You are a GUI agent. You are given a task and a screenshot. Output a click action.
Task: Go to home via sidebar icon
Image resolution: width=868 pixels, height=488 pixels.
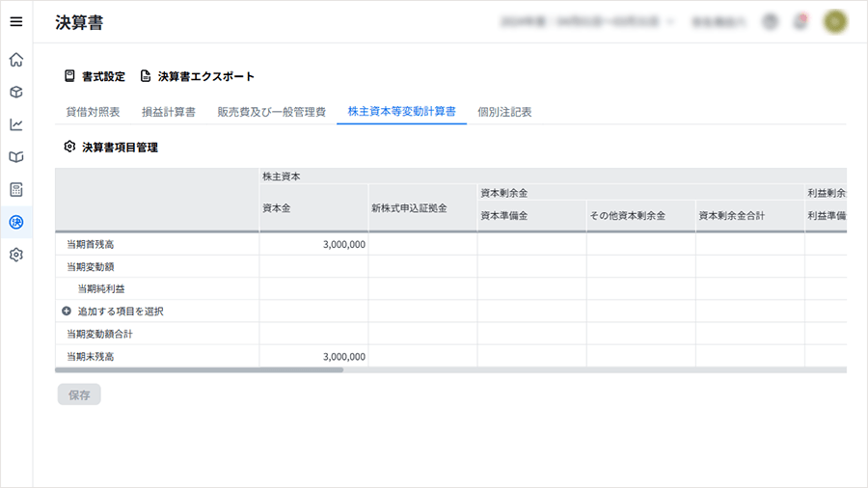pos(16,60)
